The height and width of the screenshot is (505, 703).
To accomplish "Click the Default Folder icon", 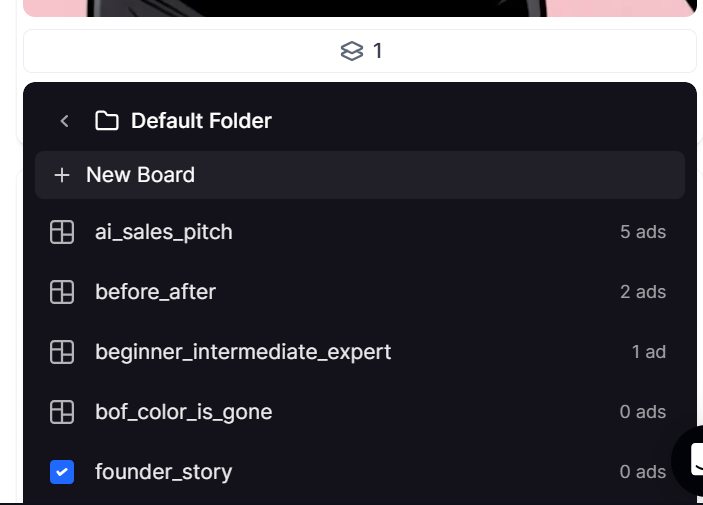I will pos(107,121).
